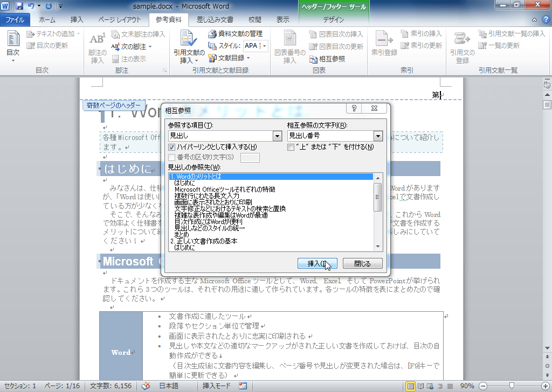Screen dimensions: 552x392
Task: Switch to the ホーム tab
Action: click(x=47, y=20)
